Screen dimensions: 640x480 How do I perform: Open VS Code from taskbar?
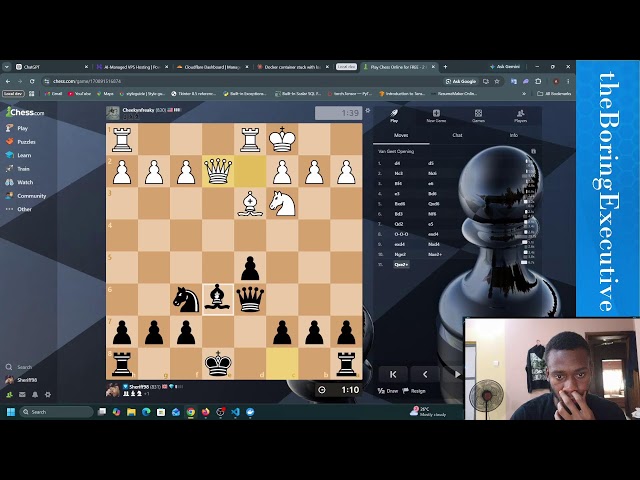[235, 412]
